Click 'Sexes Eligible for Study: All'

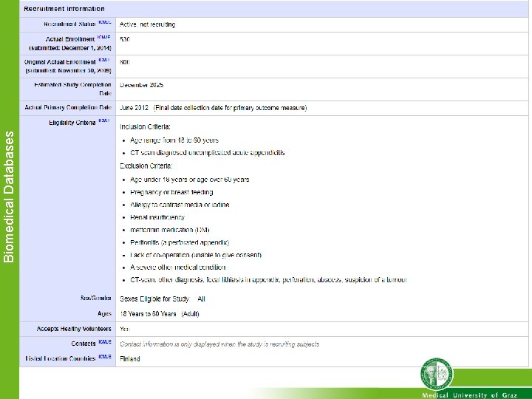pyautogui.click(x=162, y=299)
